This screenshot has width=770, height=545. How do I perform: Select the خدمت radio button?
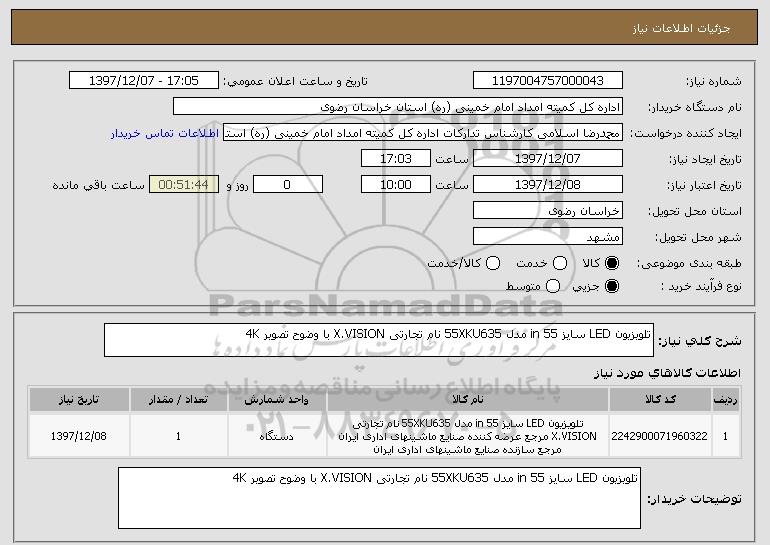560,263
